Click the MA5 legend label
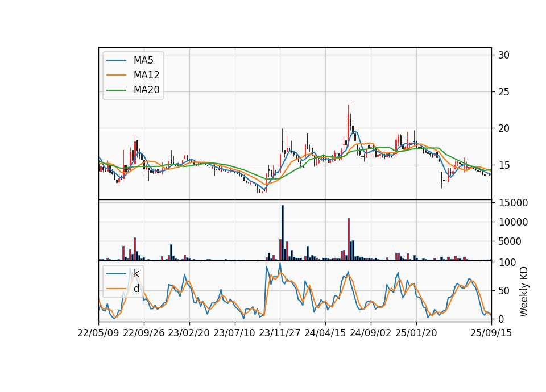Viewport: 546px width, 392px height. (x=143, y=60)
